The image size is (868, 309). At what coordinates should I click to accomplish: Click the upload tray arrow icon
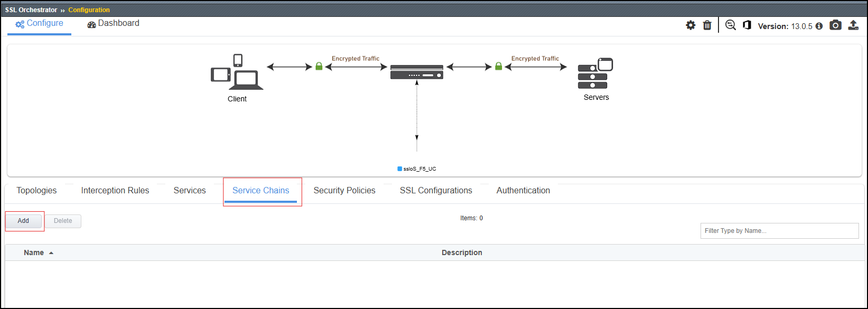pyautogui.click(x=853, y=25)
